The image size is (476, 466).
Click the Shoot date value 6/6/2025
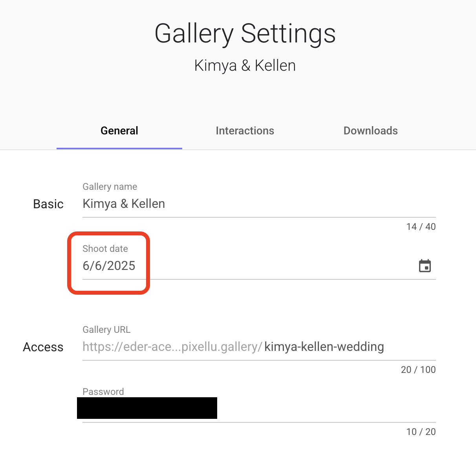tap(109, 266)
